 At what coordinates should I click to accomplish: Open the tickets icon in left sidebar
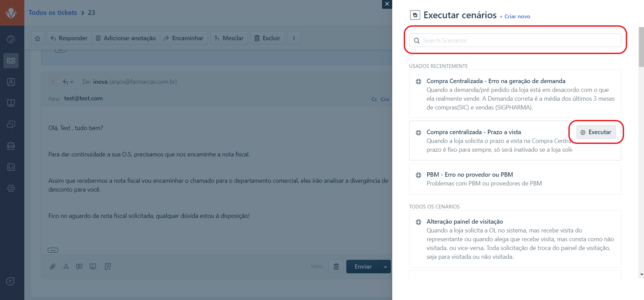[x=11, y=61]
